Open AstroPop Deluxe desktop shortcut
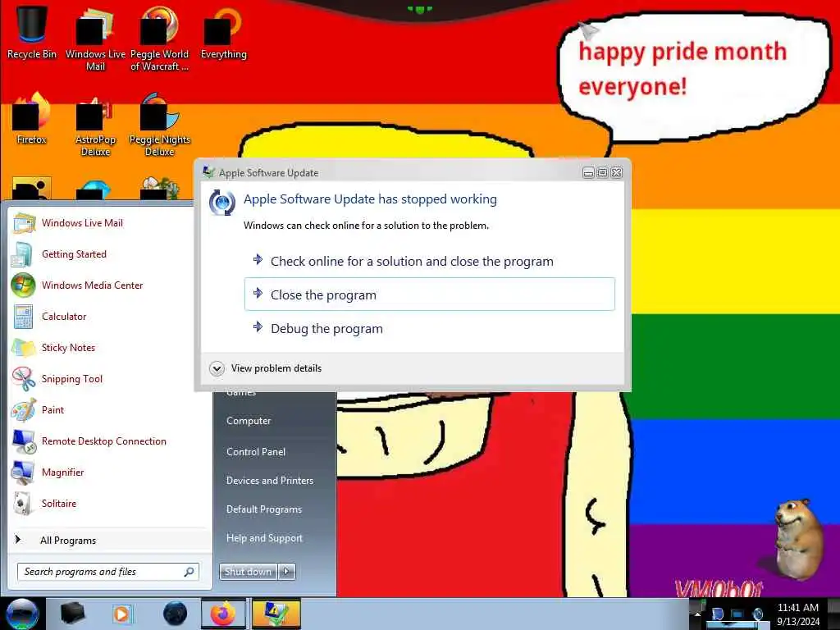 click(x=95, y=125)
